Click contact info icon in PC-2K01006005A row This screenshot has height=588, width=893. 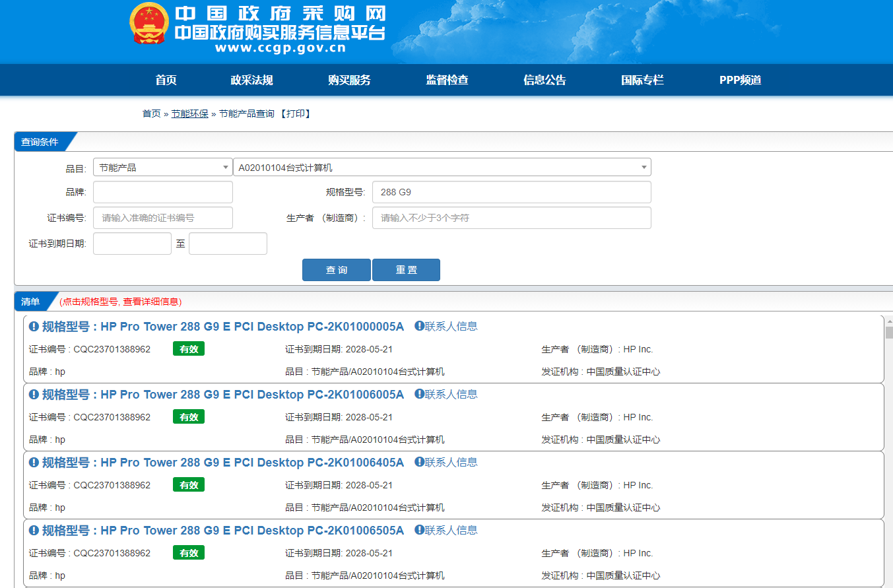pos(419,394)
